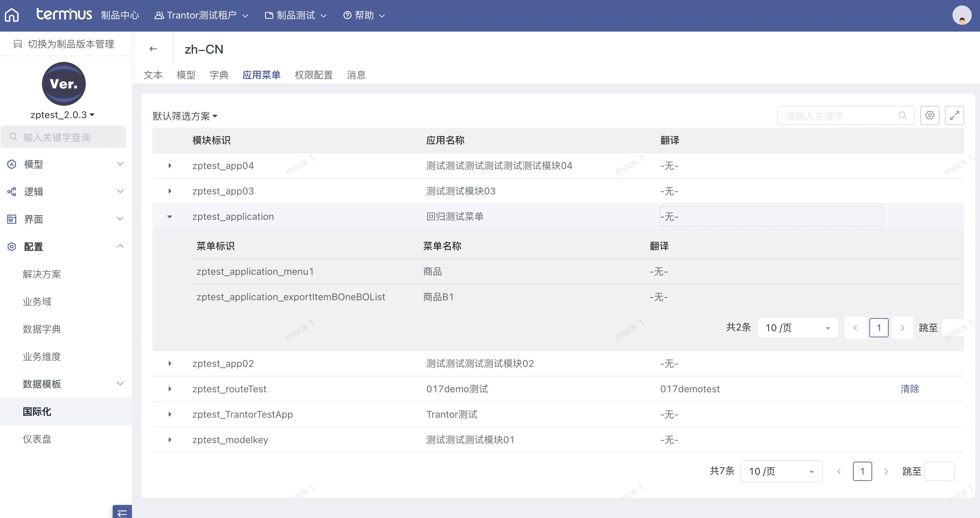This screenshot has height=518, width=980.
Task: Open 业务维度 in sidebar
Action: tap(42, 357)
